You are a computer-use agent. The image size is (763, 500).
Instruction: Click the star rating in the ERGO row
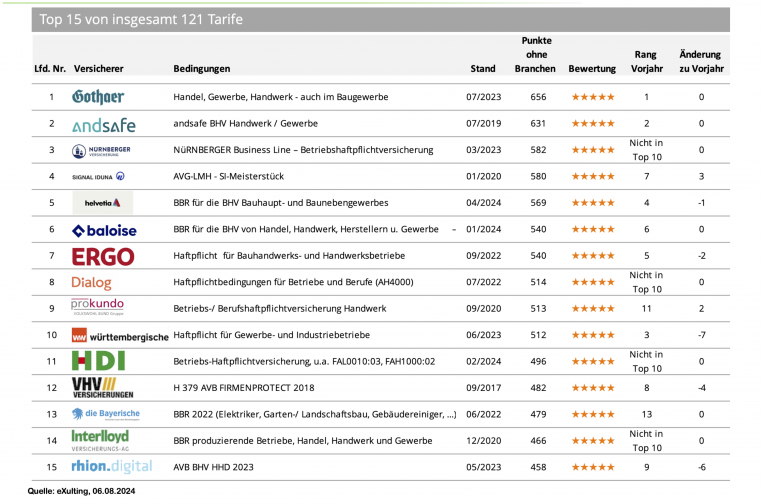pos(593,255)
